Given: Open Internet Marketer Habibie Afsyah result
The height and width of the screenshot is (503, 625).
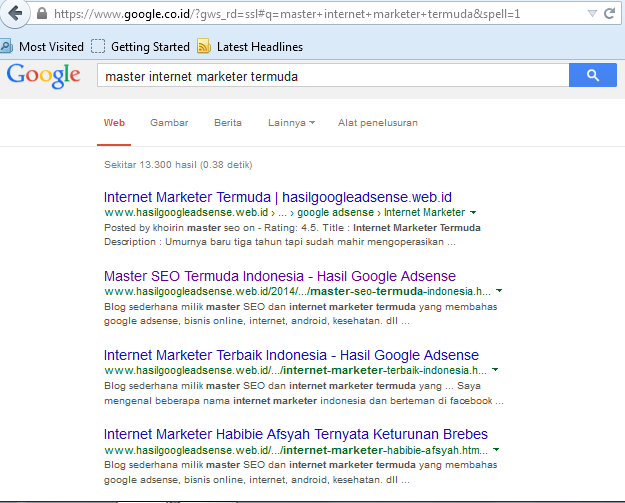Looking at the screenshot, I should point(295,434).
